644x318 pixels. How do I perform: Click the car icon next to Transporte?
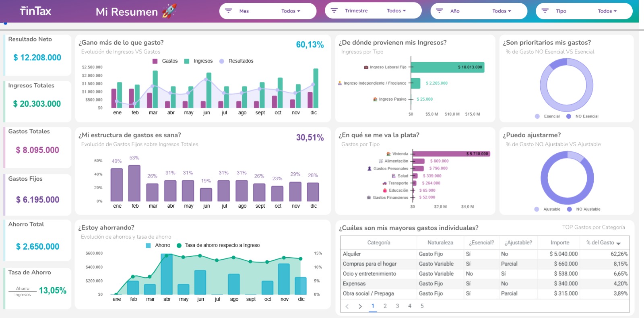(384, 183)
